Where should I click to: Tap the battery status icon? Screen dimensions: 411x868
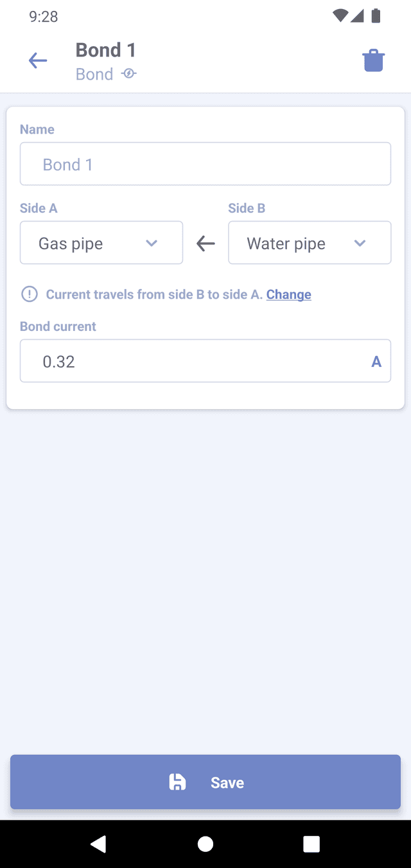(x=376, y=16)
